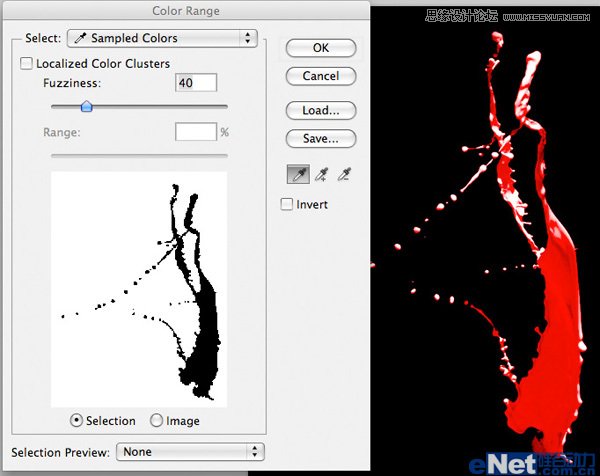Focus the Fuzziness value field
This screenshot has width=600, height=476.
click(x=196, y=83)
